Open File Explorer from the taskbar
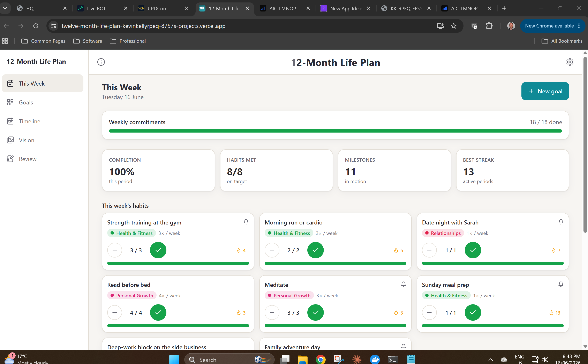The height and width of the screenshot is (364, 588). point(302,359)
